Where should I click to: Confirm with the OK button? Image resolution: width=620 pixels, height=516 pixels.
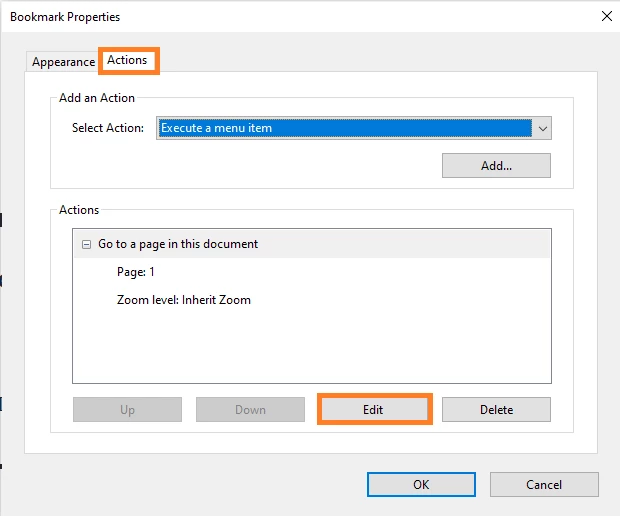pos(421,484)
